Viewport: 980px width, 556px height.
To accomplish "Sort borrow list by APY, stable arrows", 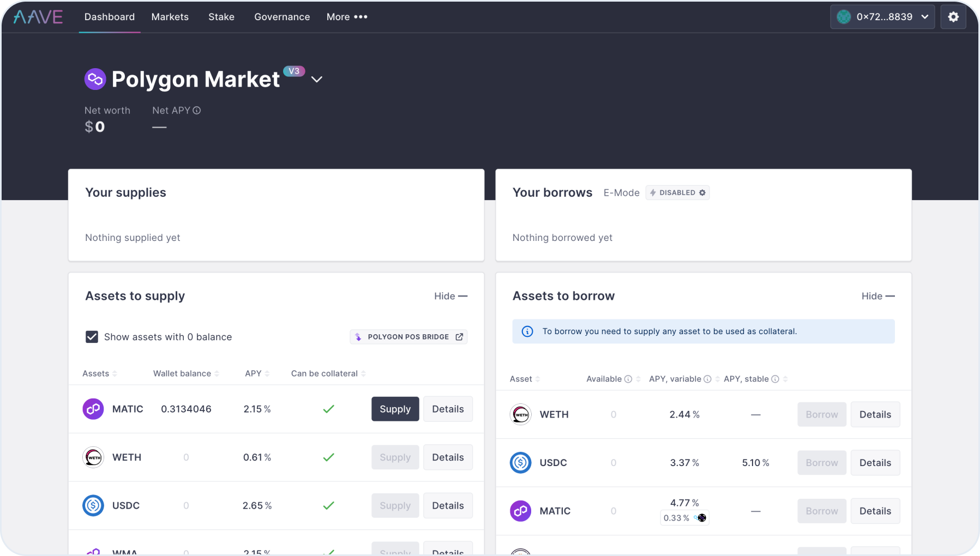I will (785, 379).
